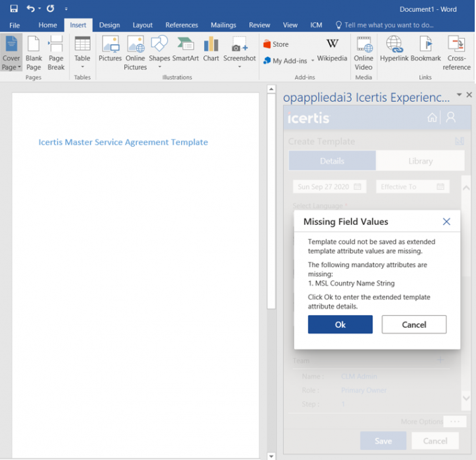Expand the Cover Page dropdown
The height and width of the screenshot is (460, 476).
point(11,67)
